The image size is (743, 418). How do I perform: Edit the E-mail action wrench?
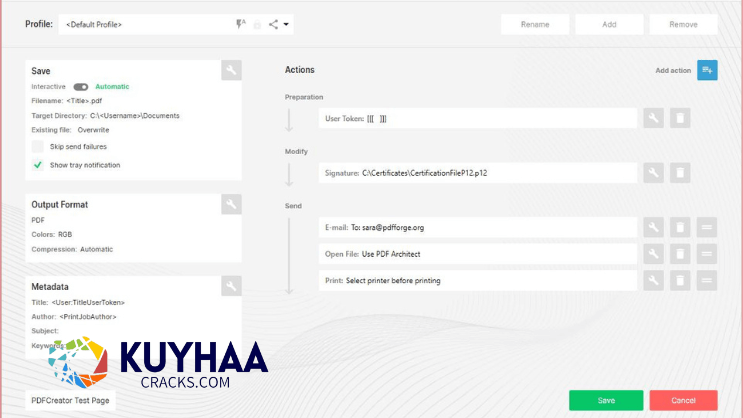653,227
